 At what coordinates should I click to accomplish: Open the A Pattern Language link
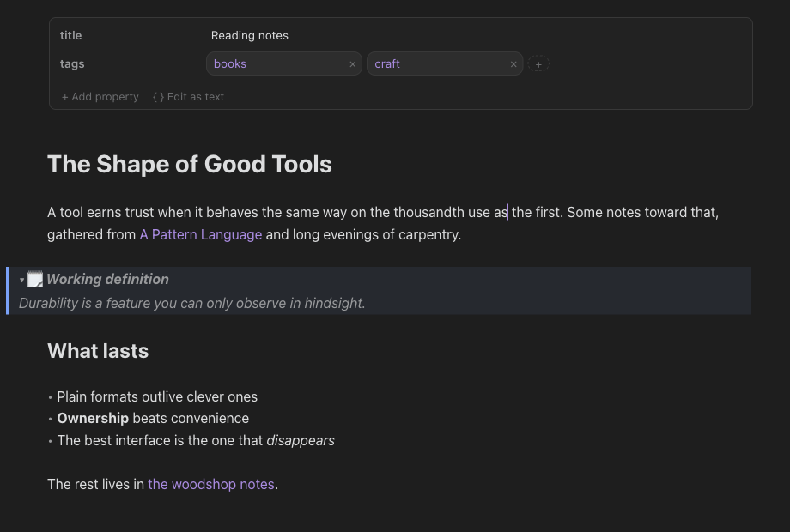[x=201, y=234]
